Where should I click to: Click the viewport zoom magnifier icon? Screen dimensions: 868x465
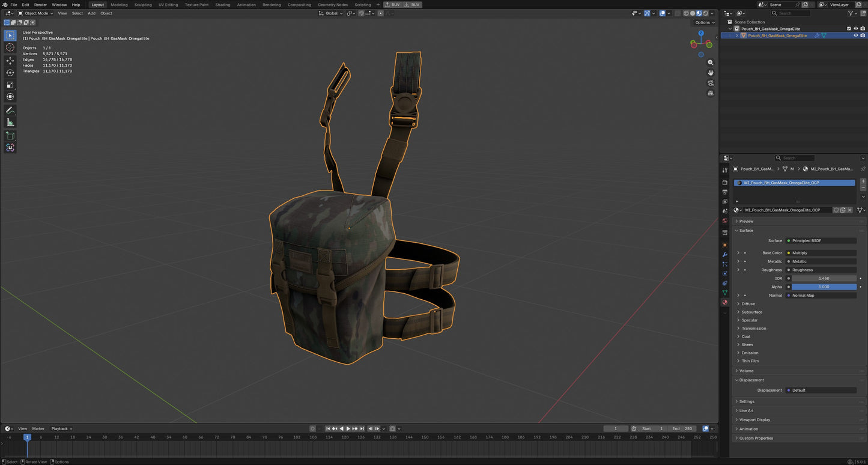(x=711, y=62)
